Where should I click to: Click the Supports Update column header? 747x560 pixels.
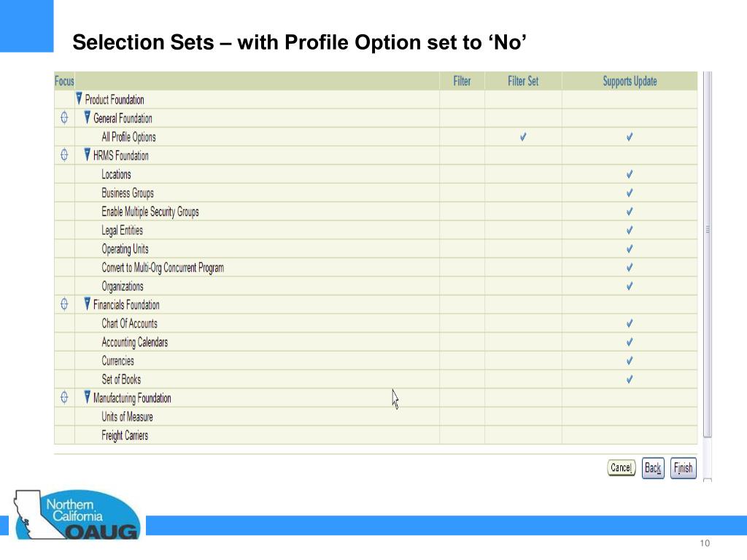click(630, 82)
